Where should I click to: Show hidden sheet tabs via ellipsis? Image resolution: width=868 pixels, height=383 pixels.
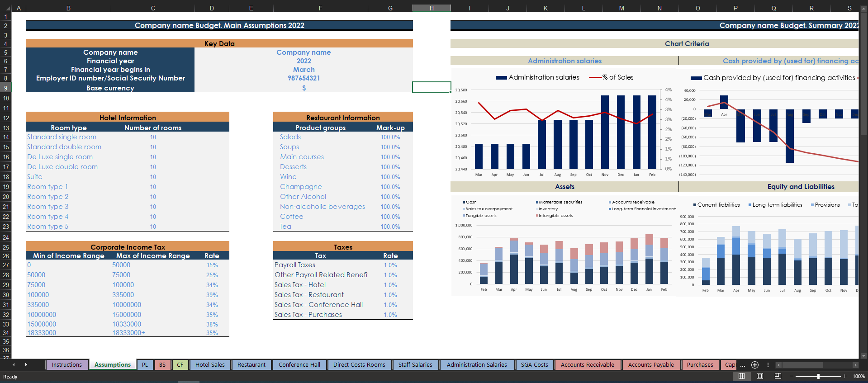pos(743,365)
